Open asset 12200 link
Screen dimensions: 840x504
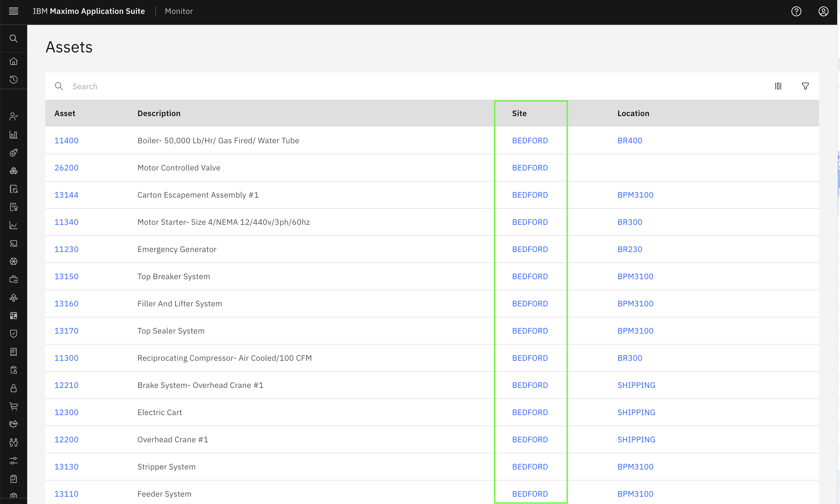(66, 439)
